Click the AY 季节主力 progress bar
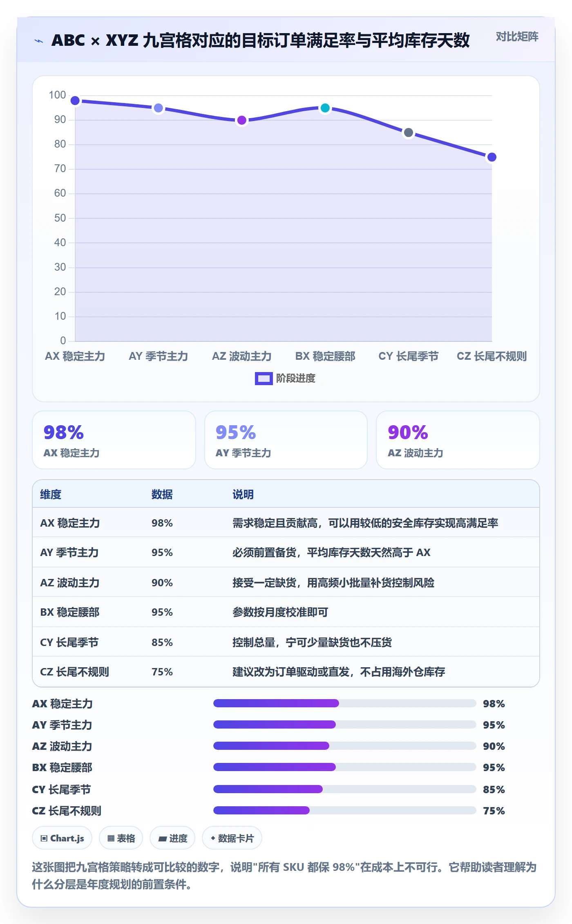Image resolution: width=572 pixels, height=924 pixels. pos(344,724)
